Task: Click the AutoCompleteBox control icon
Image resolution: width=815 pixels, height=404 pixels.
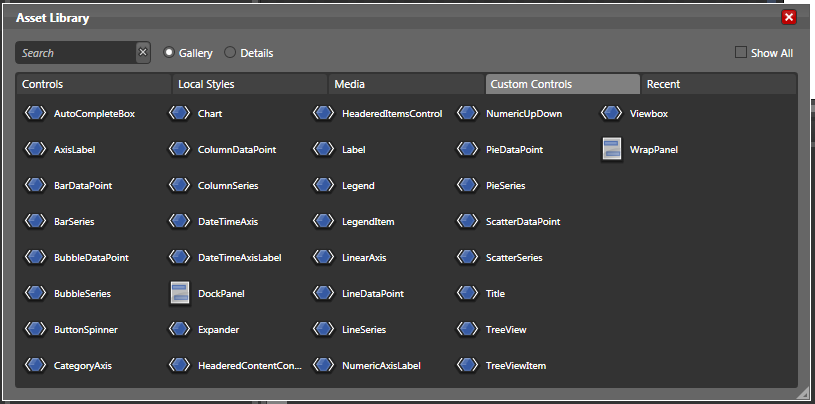Action: click(x=35, y=113)
